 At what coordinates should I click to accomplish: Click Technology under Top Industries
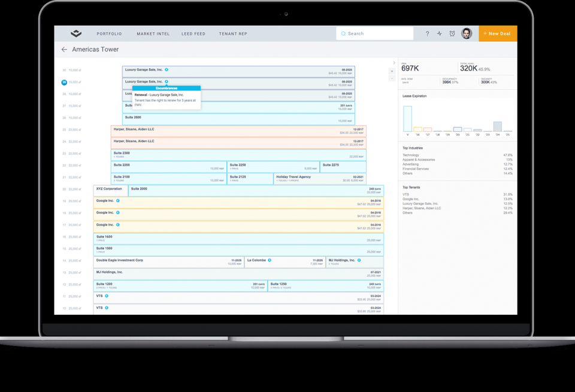click(x=411, y=156)
